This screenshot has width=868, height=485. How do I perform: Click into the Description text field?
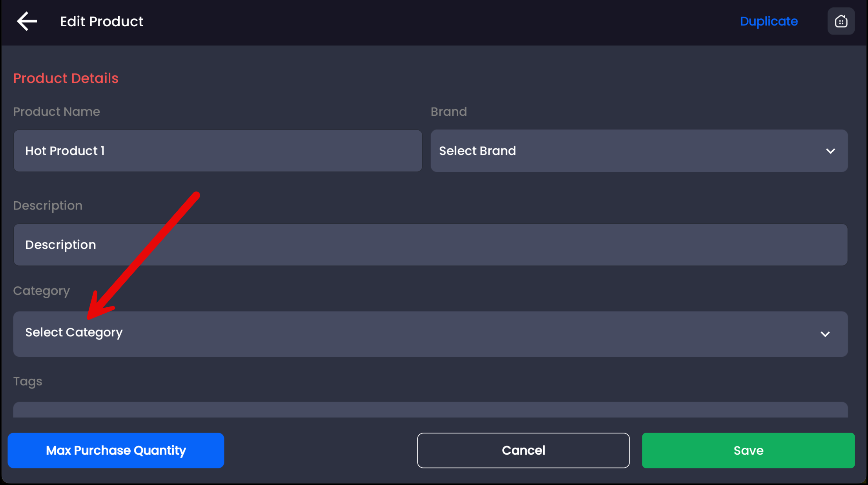[430, 245]
